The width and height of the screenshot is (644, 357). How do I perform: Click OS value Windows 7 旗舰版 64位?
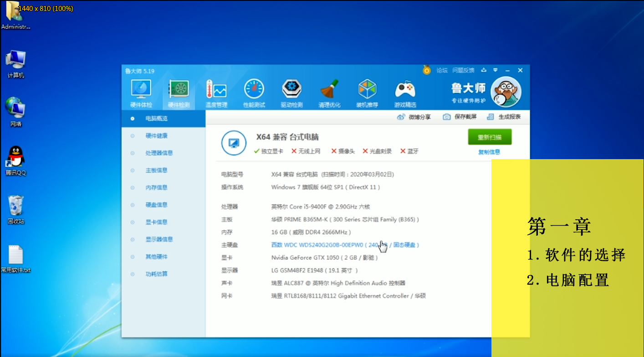(x=326, y=187)
